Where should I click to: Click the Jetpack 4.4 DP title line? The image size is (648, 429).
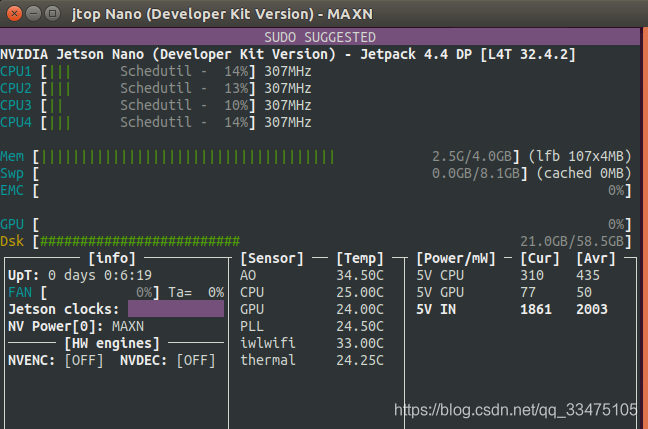[x=288, y=55]
